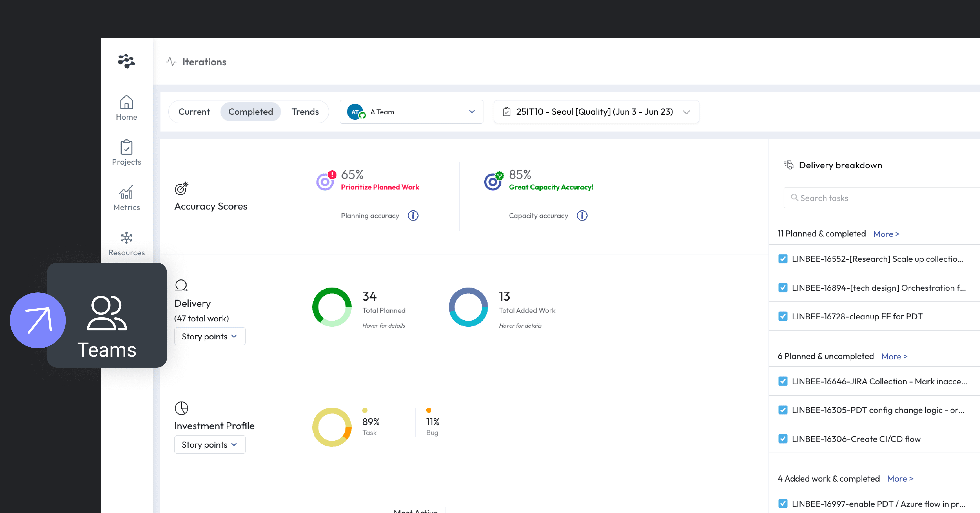This screenshot has height=513, width=980.
Task: Toggle checkbox for LINBEE-16646 JIRA Collection
Action: (783, 381)
